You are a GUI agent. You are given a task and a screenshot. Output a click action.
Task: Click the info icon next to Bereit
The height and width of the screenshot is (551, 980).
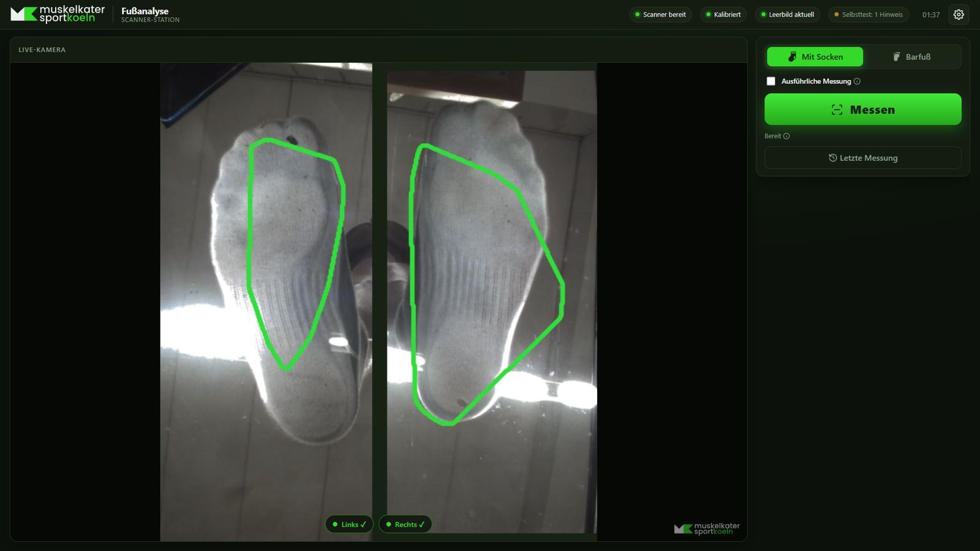[x=786, y=136]
